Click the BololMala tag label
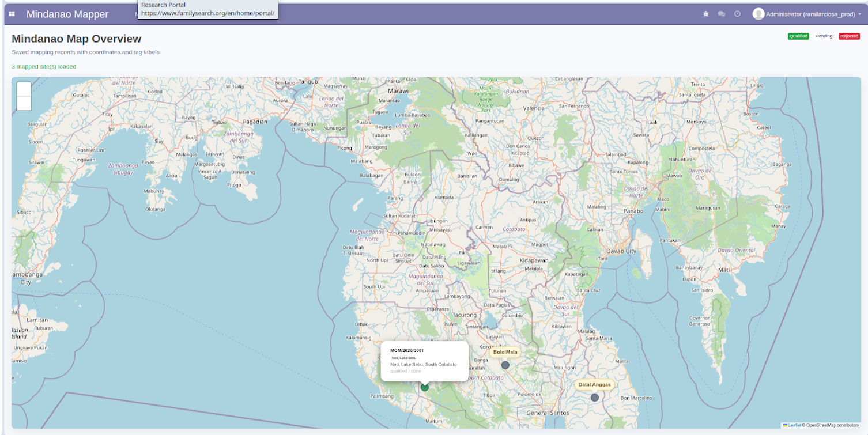The image size is (868, 435). (505, 352)
